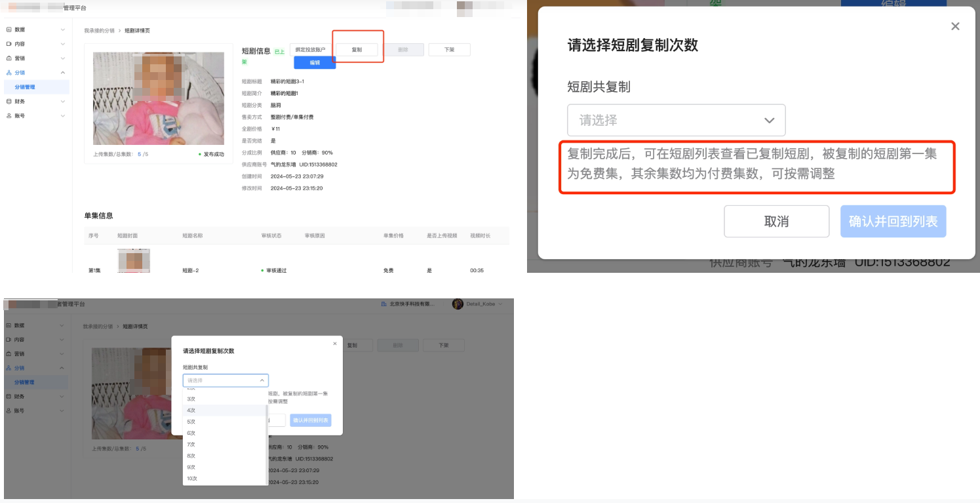This screenshot has width=980, height=503.
Task: Click the 精彩的短剧3-1 title value
Action: (287, 81)
